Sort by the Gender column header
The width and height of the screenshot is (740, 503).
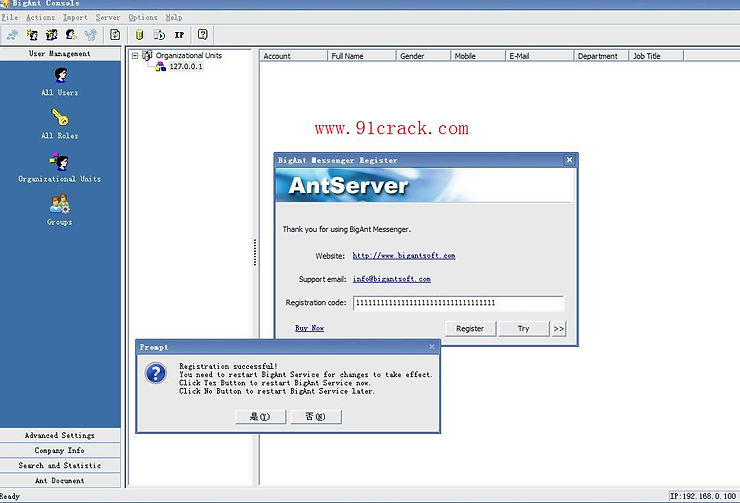tap(423, 56)
